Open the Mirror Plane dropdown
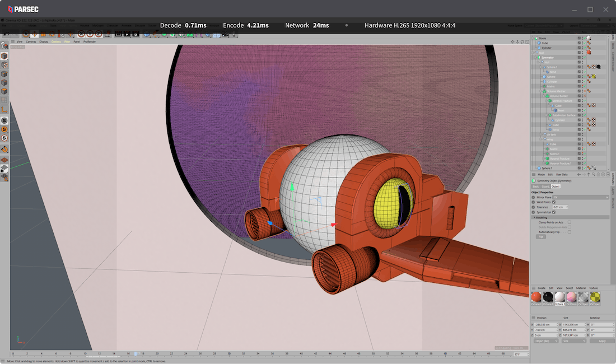The image size is (616, 364). point(581,197)
